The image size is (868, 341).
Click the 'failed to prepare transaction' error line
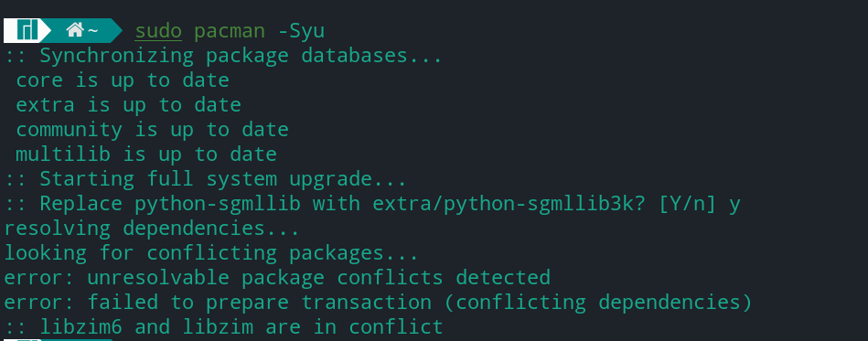point(420,303)
